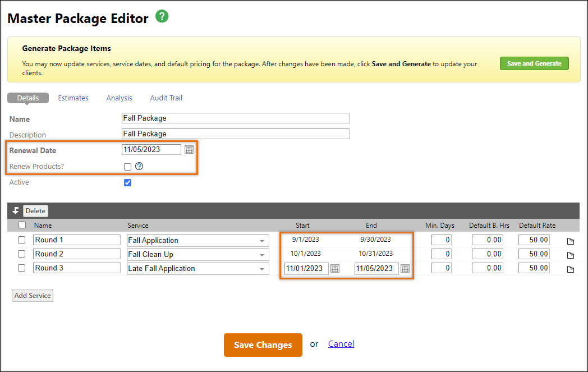The width and height of the screenshot is (588, 372).
Task: Expand the Late Fall Application service dropdown
Action: [x=261, y=269]
